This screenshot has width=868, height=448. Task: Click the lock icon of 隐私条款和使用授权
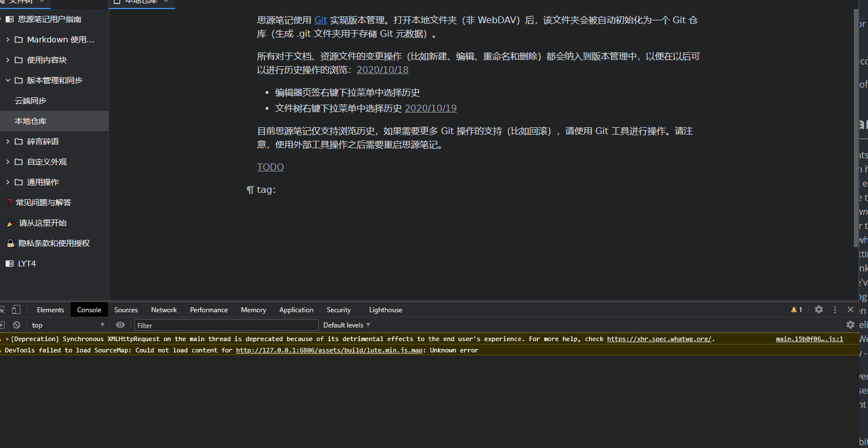[x=10, y=243]
